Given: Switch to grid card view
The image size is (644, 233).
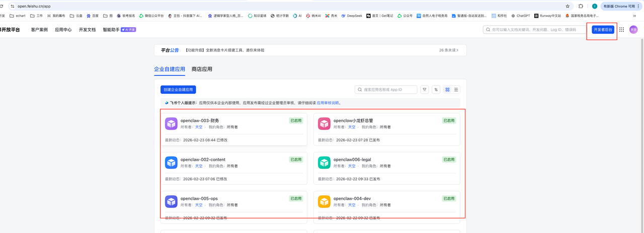Looking at the screenshot, I should tap(447, 90).
